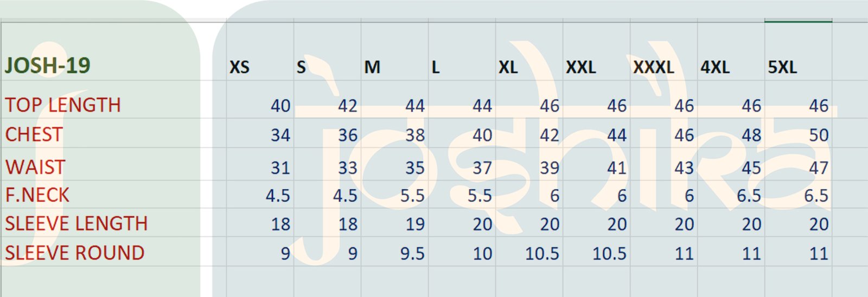Click the SLEEVE ROUND row label
Image resolution: width=868 pixels, height=297 pixels.
[x=75, y=253]
